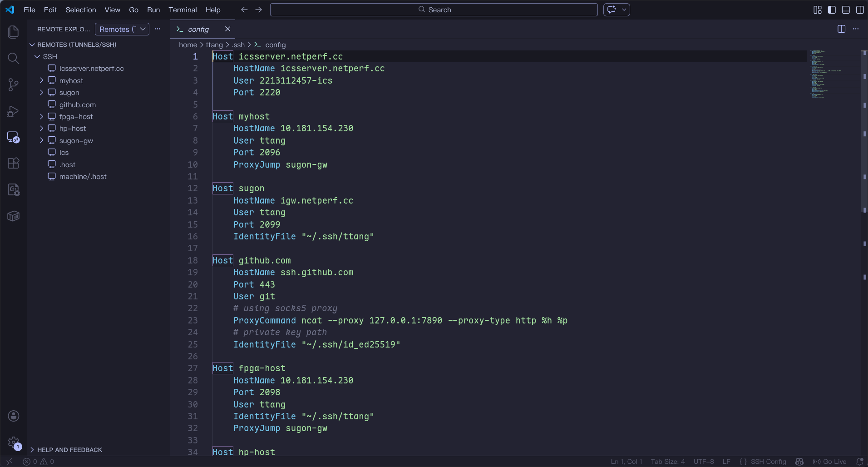This screenshot has width=868, height=467.
Task: Toggle the primary side bar visibility
Action: (x=832, y=10)
